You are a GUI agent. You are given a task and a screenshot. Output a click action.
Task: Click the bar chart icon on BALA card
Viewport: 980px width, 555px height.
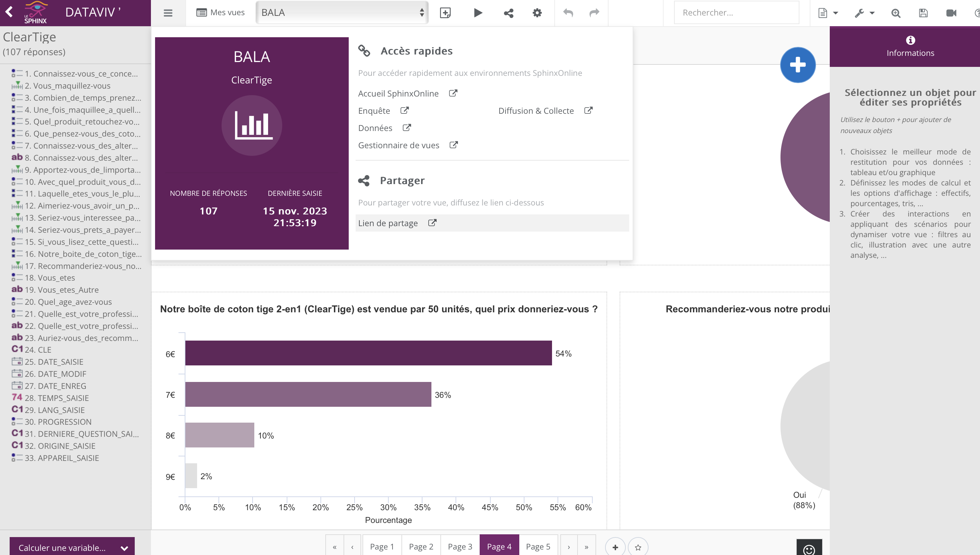coord(252,125)
